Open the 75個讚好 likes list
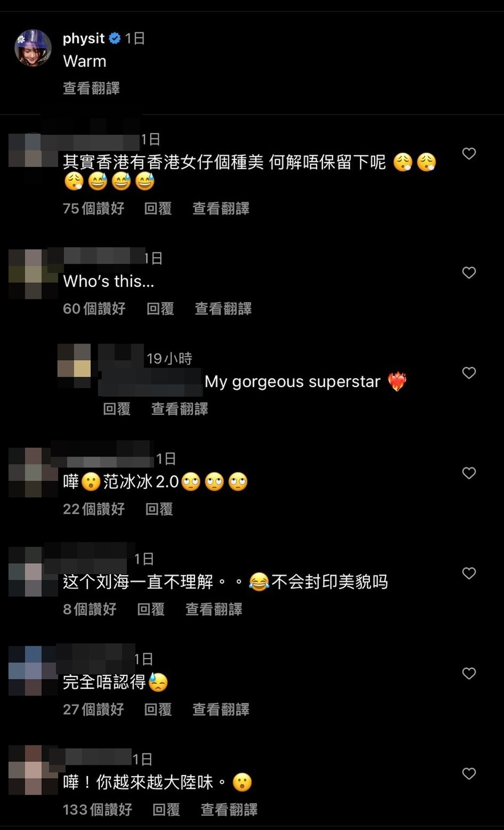 (93, 209)
